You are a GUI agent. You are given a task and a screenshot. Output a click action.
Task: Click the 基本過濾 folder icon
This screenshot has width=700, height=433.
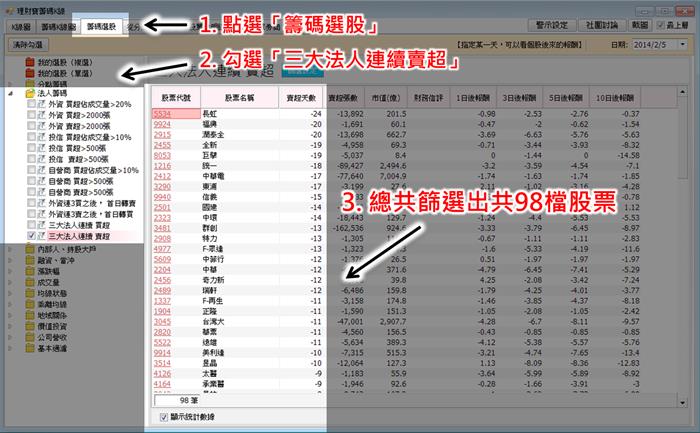30,349
